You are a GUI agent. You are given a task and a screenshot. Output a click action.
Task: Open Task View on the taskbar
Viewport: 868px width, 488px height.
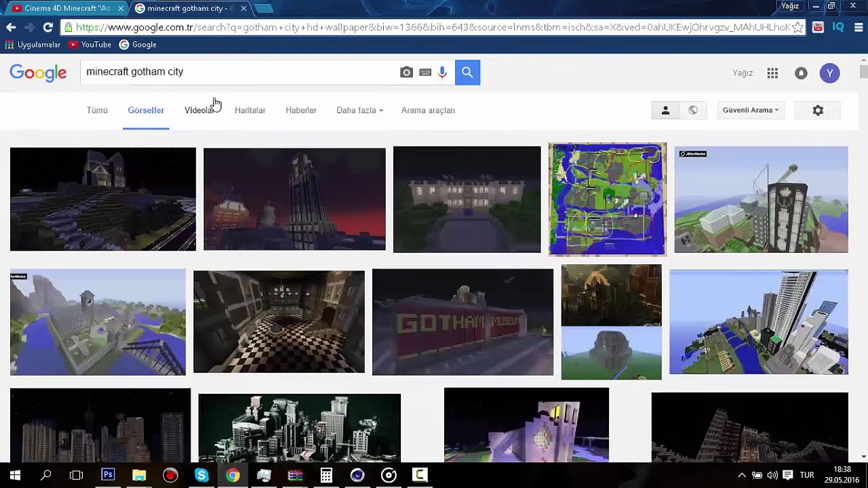pyautogui.click(x=77, y=475)
